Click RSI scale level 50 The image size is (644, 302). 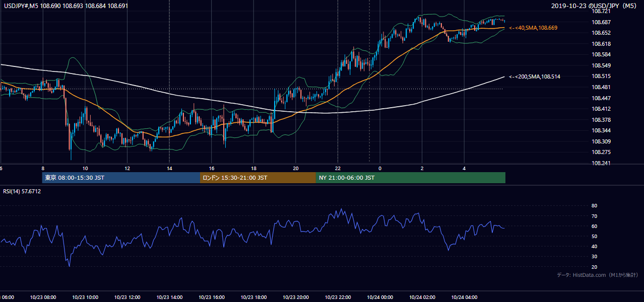pyautogui.click(x=594, y=236)
